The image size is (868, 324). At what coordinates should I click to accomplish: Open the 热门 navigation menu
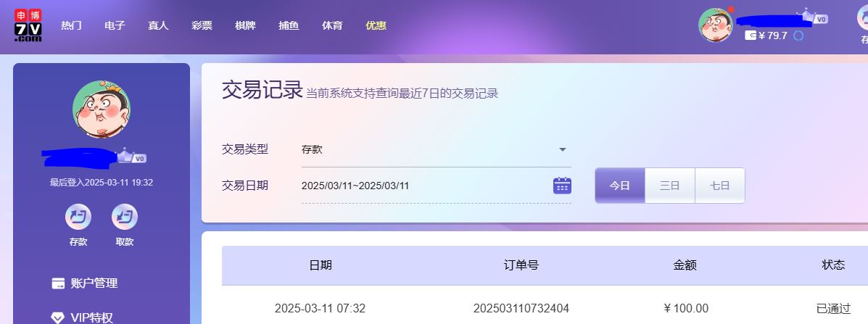tap(71, 25)
